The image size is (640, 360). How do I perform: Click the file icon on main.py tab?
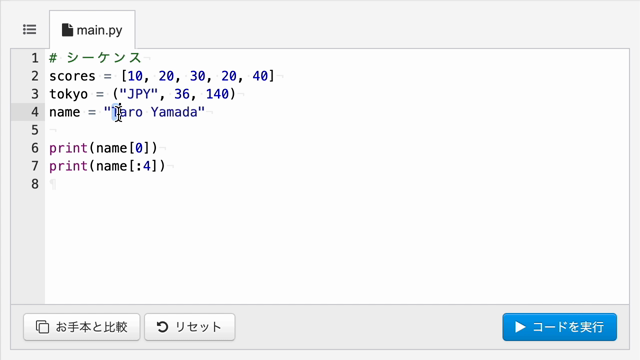coord(67,30)
